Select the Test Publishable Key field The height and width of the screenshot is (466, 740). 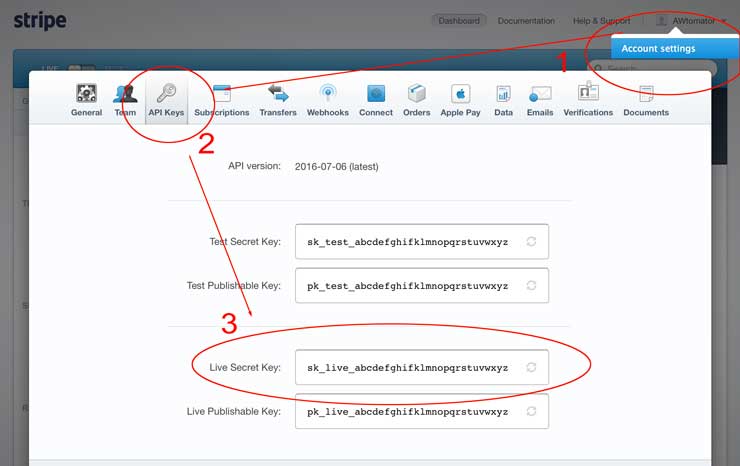coord(422,285)
